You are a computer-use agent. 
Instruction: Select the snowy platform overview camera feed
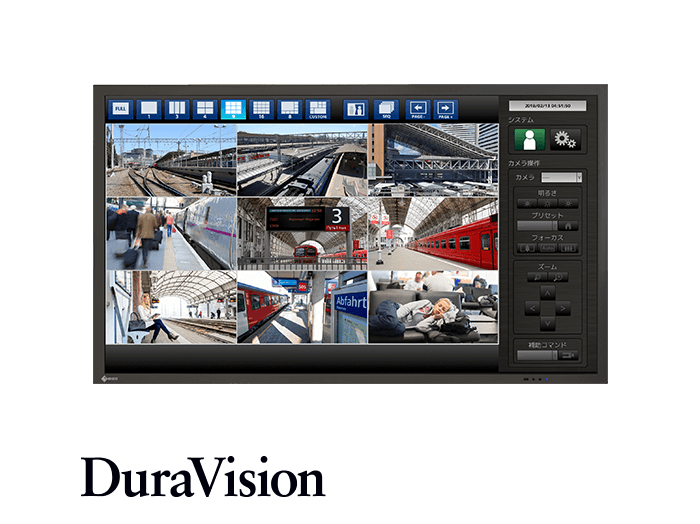point(302,160)
